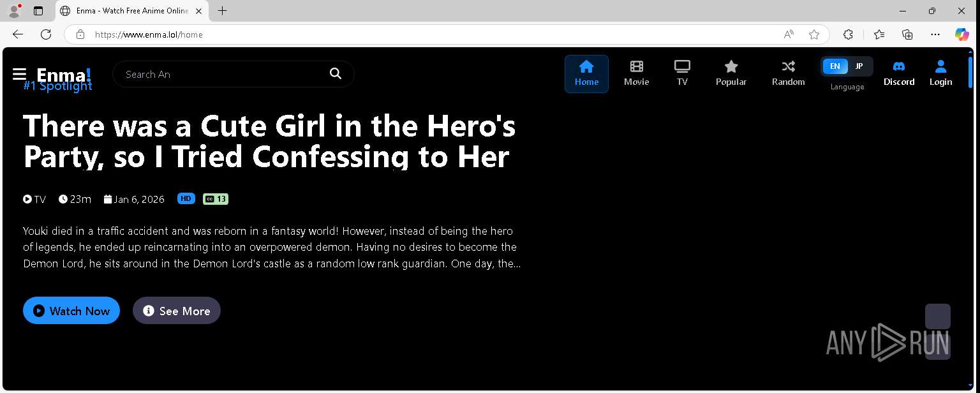Click the Watch Now button
Image resolution: width=980 pixels, height=393 pixels.
[x=71, y=311]
